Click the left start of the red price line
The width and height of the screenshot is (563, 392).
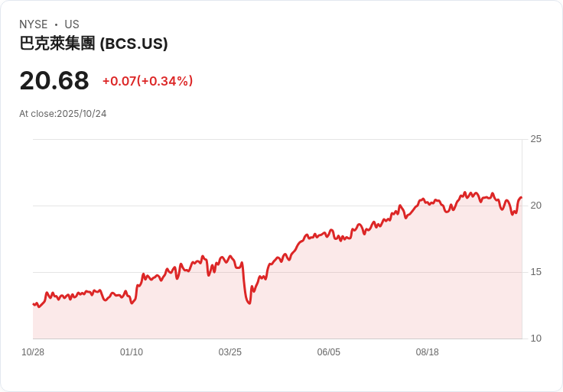point(34,304)
